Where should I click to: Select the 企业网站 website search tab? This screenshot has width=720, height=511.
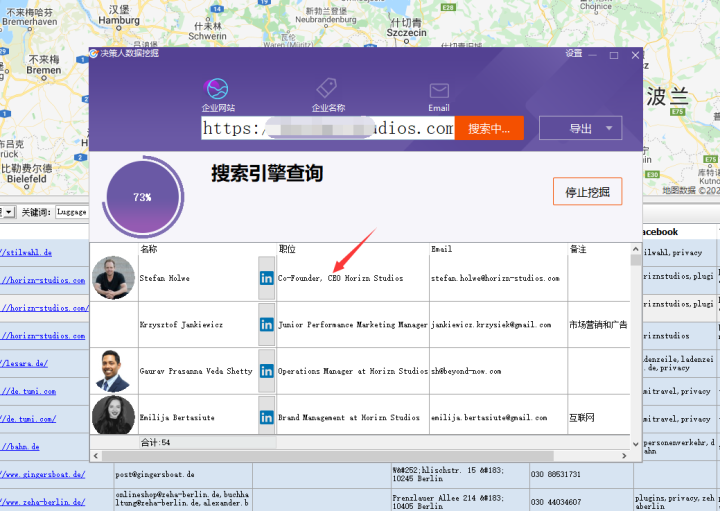coord(218,95)
